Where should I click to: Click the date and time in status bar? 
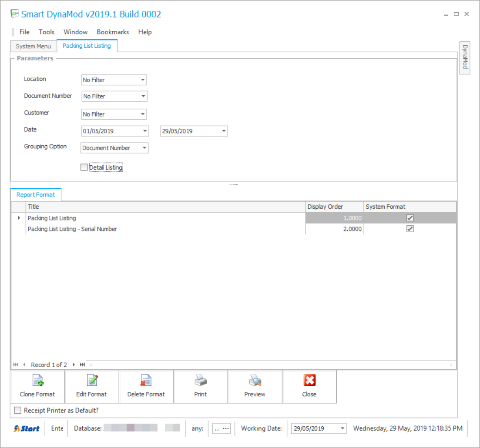click(x=408, y=428)
